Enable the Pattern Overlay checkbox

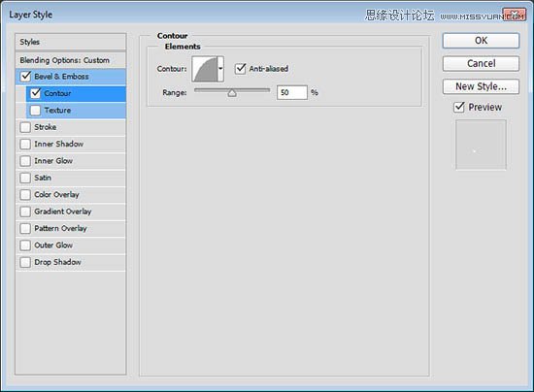(25, 228)
